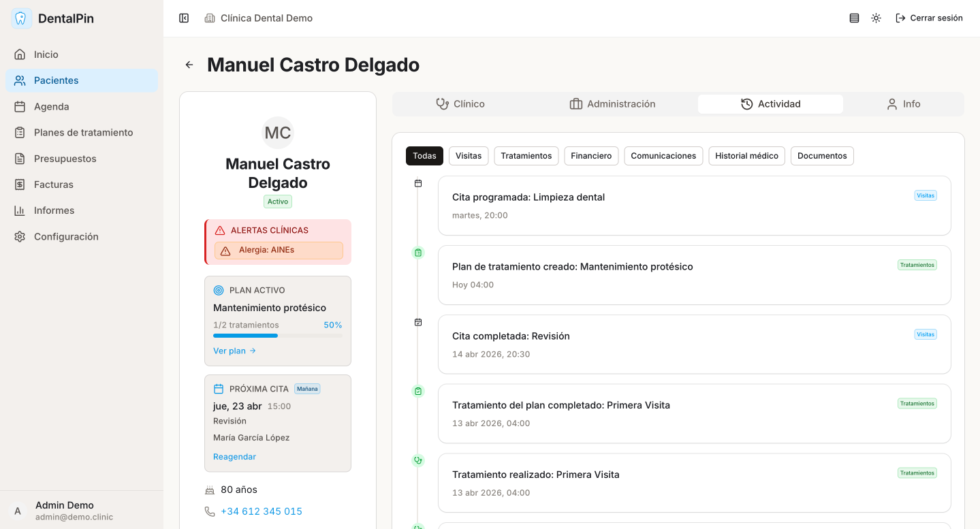The width and height of the screenshot is (980, 529).
Task: Switch to the Administración tab
Action: click(612, 104)
